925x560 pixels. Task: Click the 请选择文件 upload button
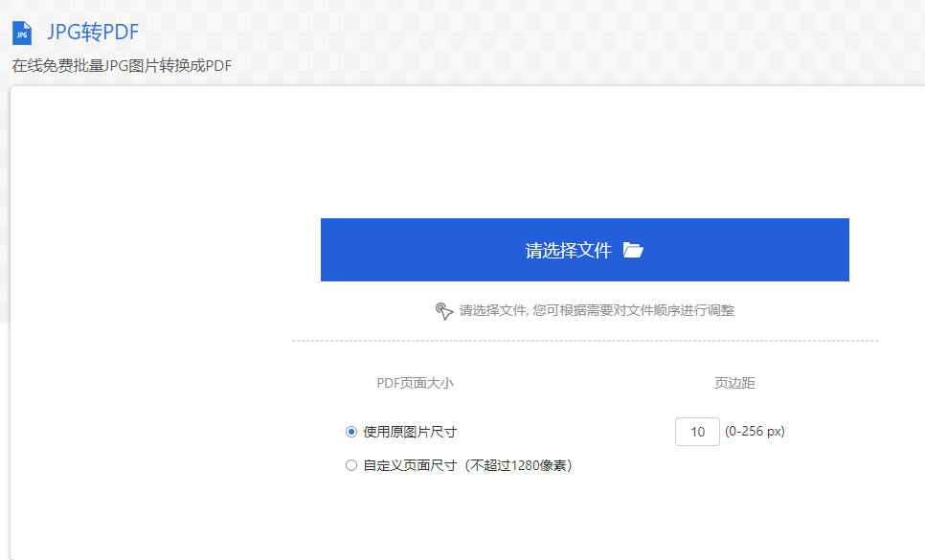coord(584,249)
